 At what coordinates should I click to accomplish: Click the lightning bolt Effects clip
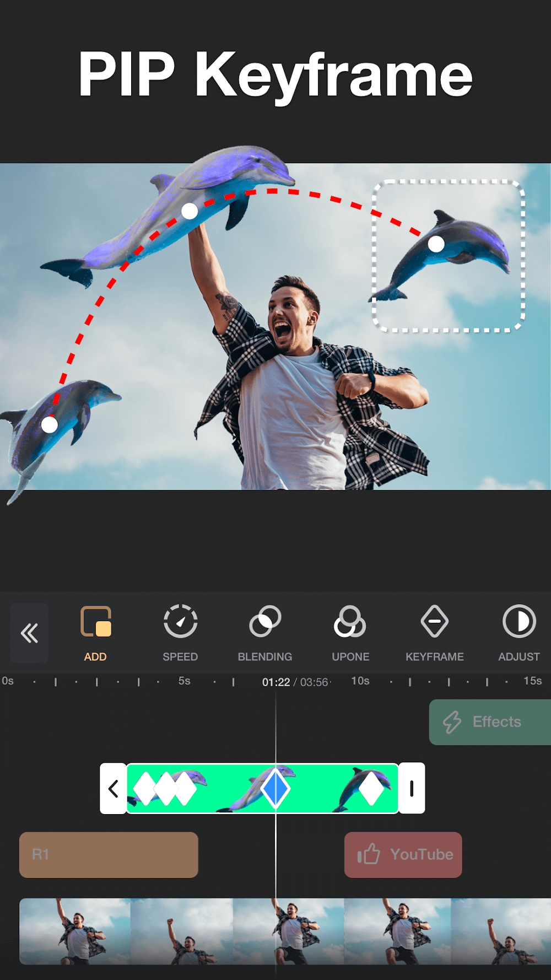point(489,722)
